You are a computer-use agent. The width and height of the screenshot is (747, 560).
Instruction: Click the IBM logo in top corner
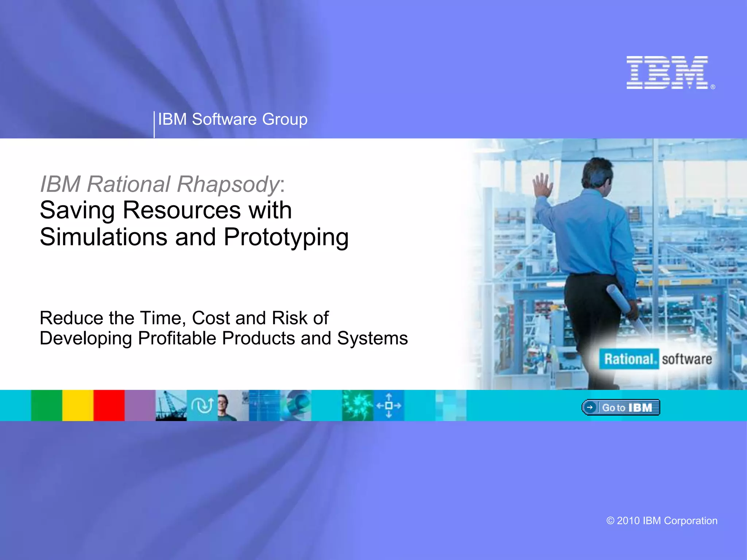[667, 73]
